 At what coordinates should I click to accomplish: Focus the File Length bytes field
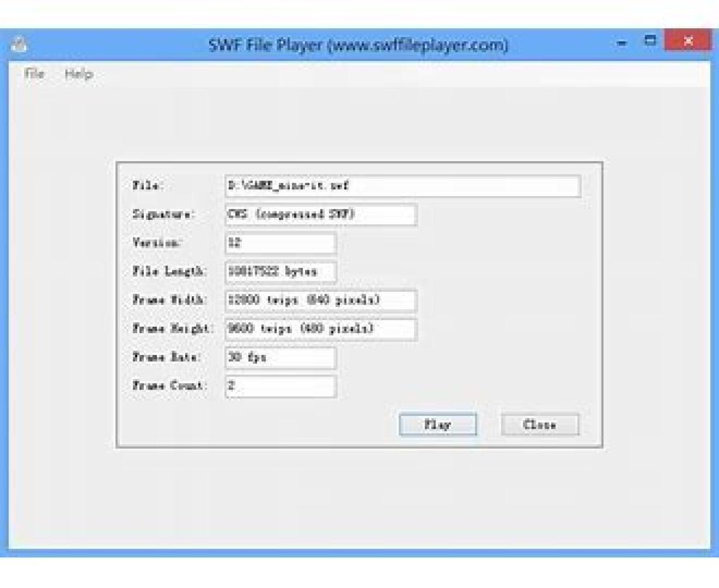click(x=280, y=272)
